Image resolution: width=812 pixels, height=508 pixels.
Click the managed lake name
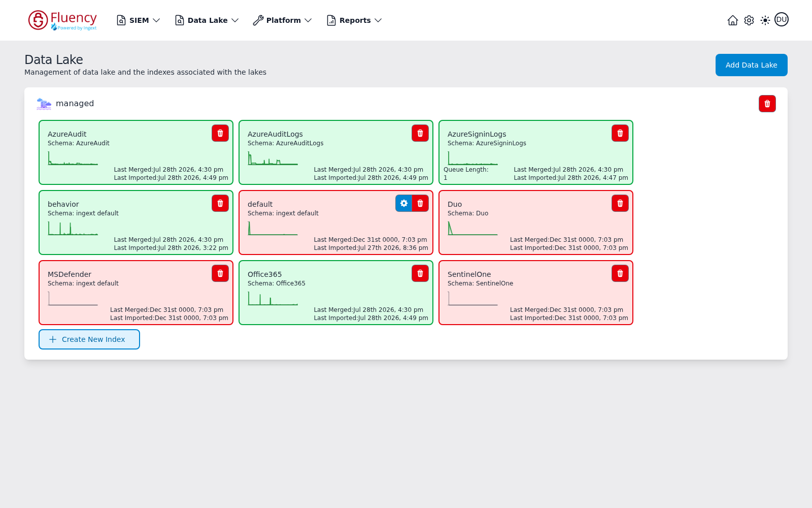[x=75, y=104]
